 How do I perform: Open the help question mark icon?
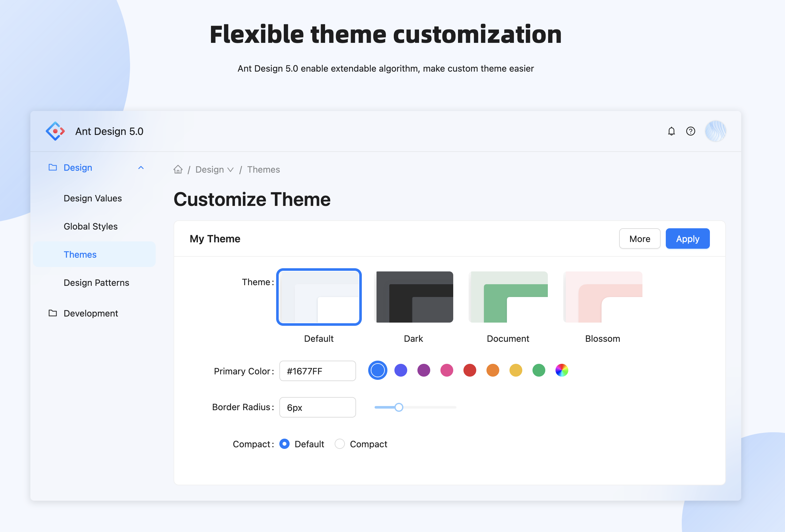coord(690,131)
